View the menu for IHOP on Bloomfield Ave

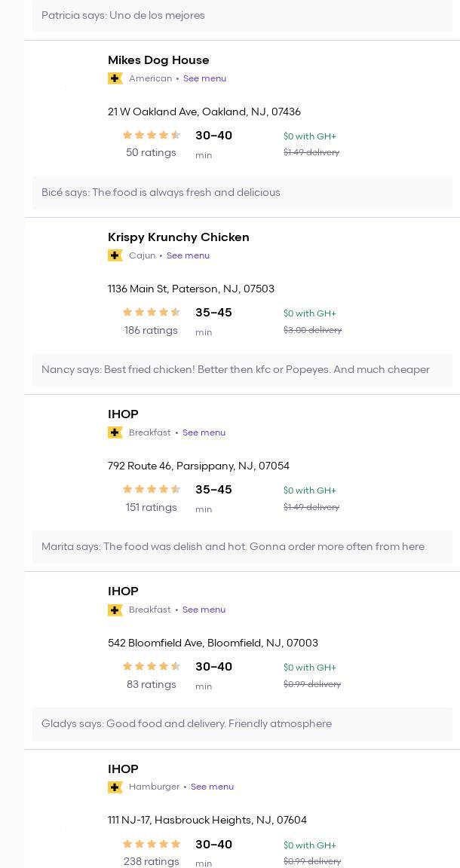[204, 610]
